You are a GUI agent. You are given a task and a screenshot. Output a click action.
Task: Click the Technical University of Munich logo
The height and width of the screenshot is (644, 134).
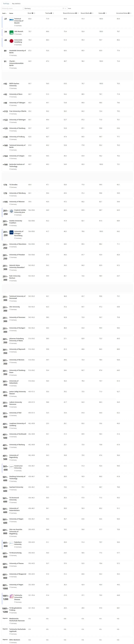pos(12,20)
